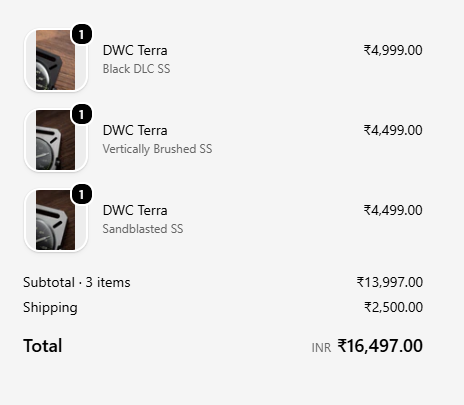
Task: Click the Sandblasted SS watch thumbnail
Action: [x=56, y=220]
